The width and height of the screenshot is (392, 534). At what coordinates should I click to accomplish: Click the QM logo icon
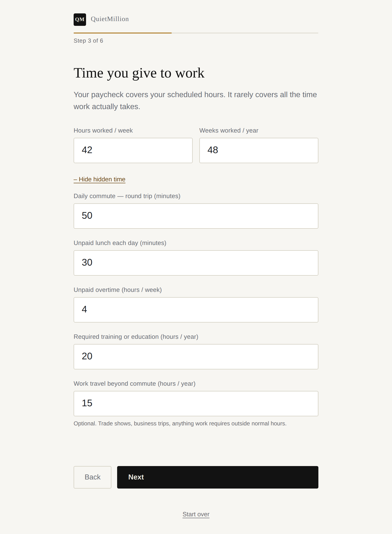click(x=80, y=19)
